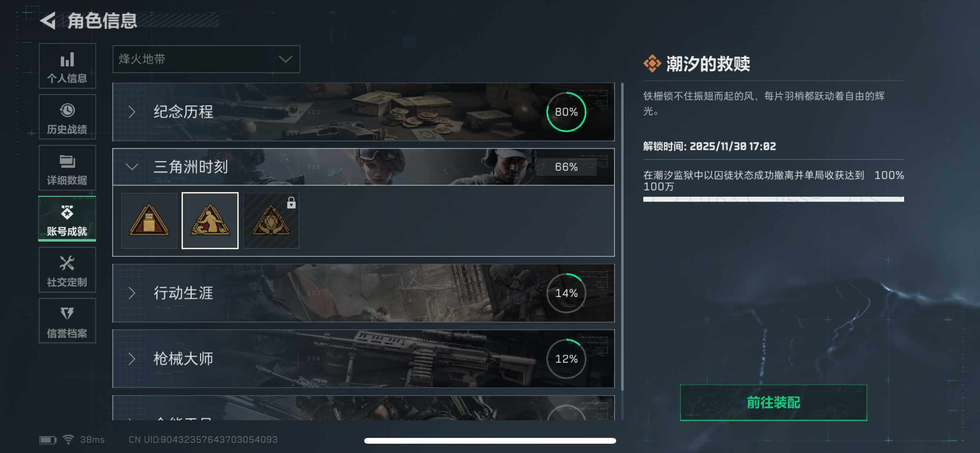Select the locked polyhedron triangle badge
The image size is (980, 453).
(x=271, y=220)
